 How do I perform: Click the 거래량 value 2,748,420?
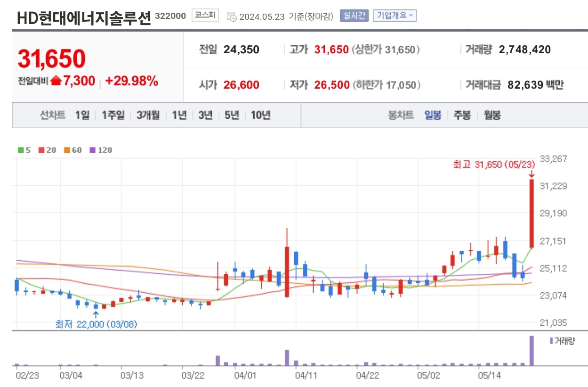524,49
